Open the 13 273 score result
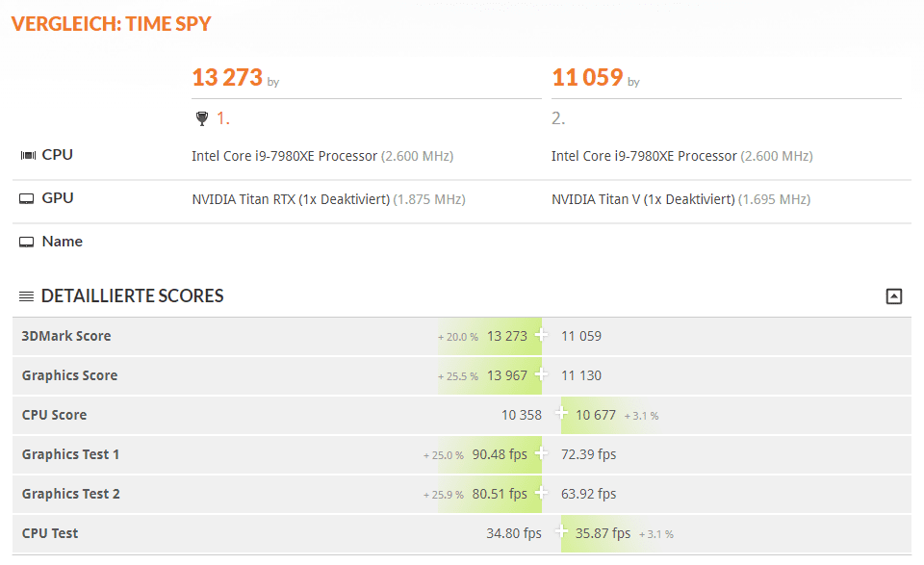Viewport: 924px width, 565px height. tap(227, 78)
